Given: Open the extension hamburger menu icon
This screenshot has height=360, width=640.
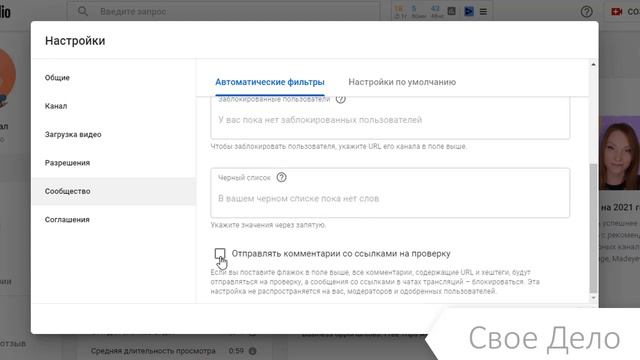Looking at the screenshot, I should coord(483,11).
